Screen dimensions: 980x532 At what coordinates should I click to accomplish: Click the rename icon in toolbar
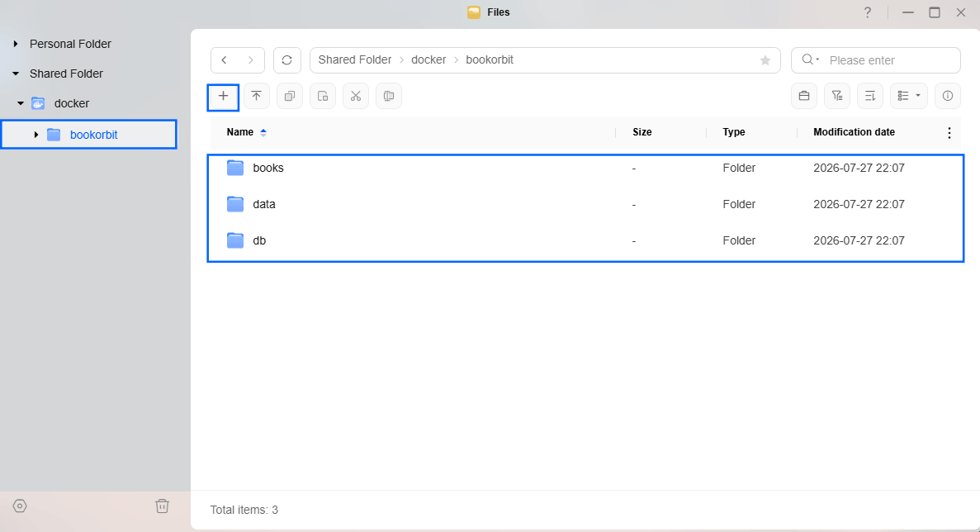389,97
